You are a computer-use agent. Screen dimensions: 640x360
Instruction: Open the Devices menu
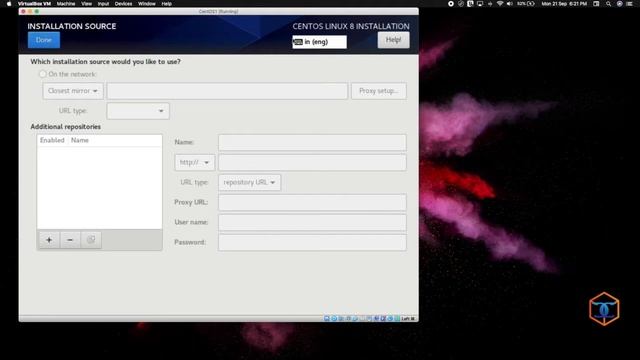click(123, 4)
